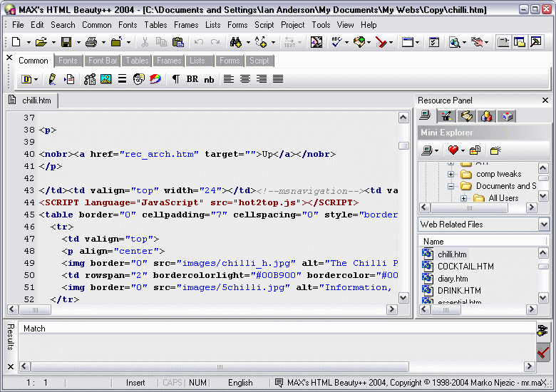Open the Tables menu

pyautogui.click(x=155, y=25)
